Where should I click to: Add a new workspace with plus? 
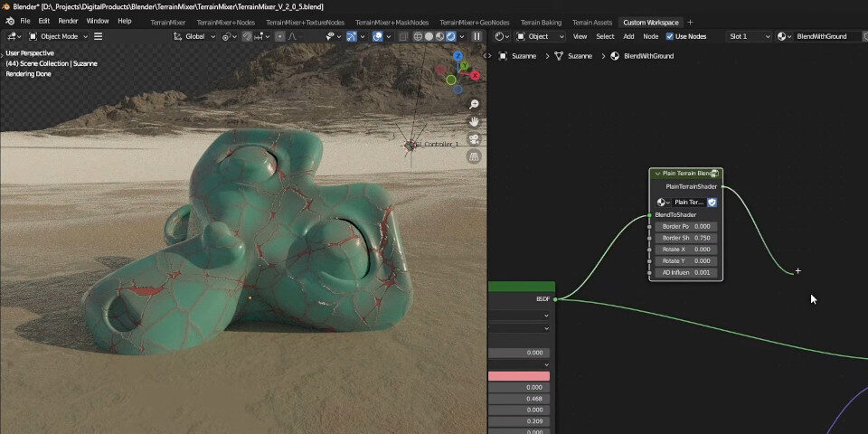[690, 23]
